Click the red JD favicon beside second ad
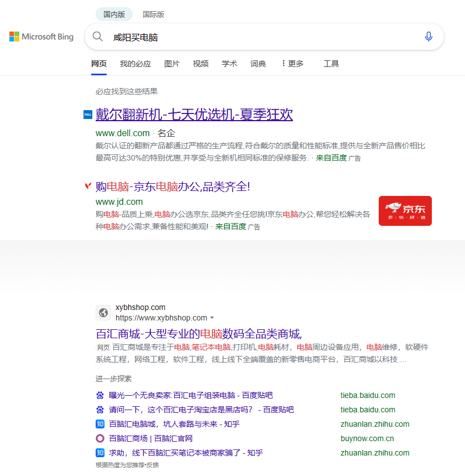Viewport: 465px width, 476px height. 88,186
